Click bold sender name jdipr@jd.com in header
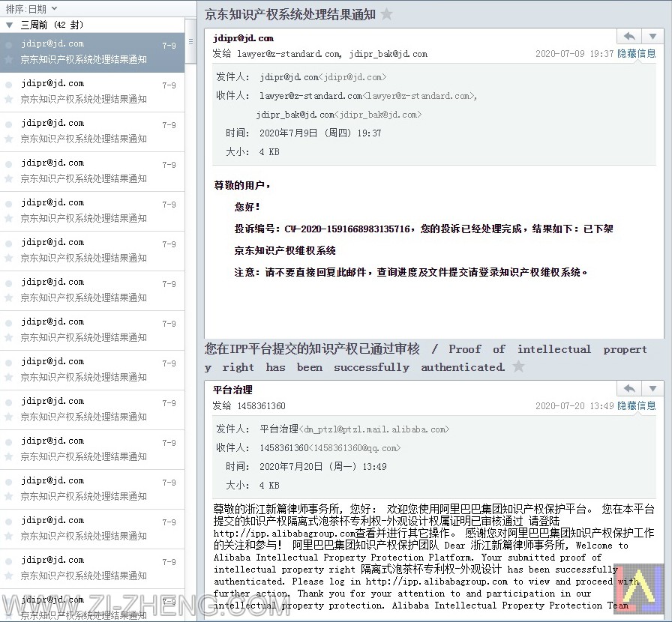Screen dimensions: 672x622 pyautogui.click(x=243, y=38)
